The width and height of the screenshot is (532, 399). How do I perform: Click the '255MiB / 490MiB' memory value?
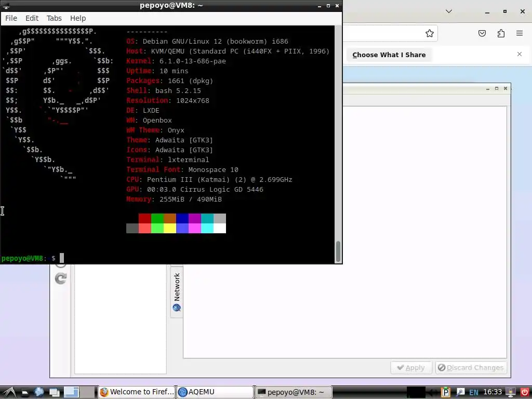(x=190, y=199)
